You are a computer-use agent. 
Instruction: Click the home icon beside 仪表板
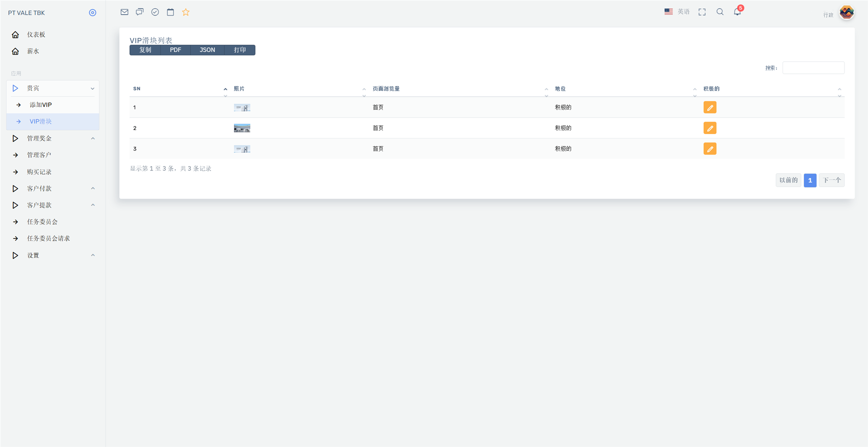[x=16, y=35]
